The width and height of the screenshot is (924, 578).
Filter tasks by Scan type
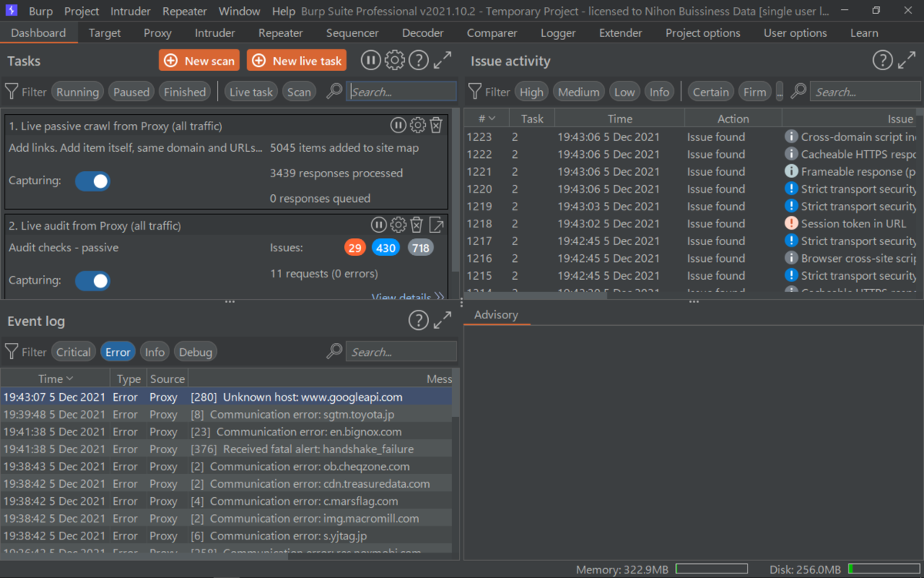pos(299,92)
